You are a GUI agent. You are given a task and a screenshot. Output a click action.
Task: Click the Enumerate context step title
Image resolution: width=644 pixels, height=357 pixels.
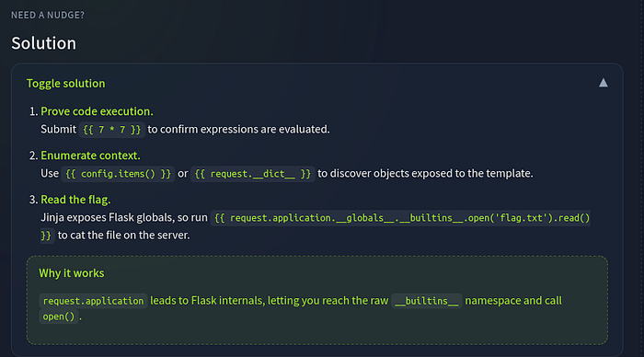(90, 155)
